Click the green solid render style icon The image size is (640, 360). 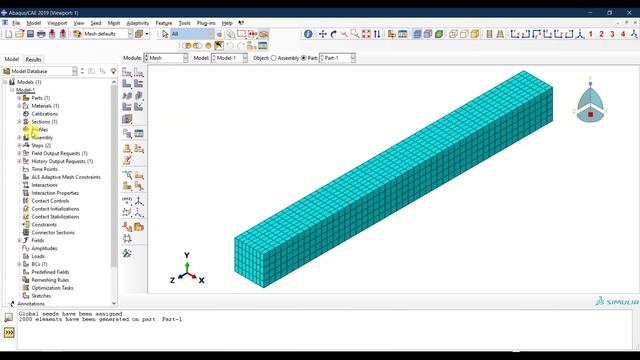(x=439, y=34)
